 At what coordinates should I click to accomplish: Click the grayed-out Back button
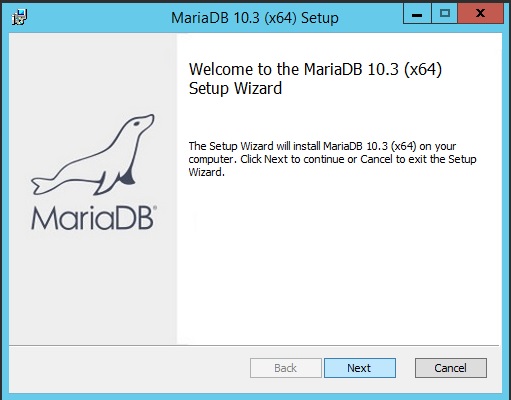[286, 368]
